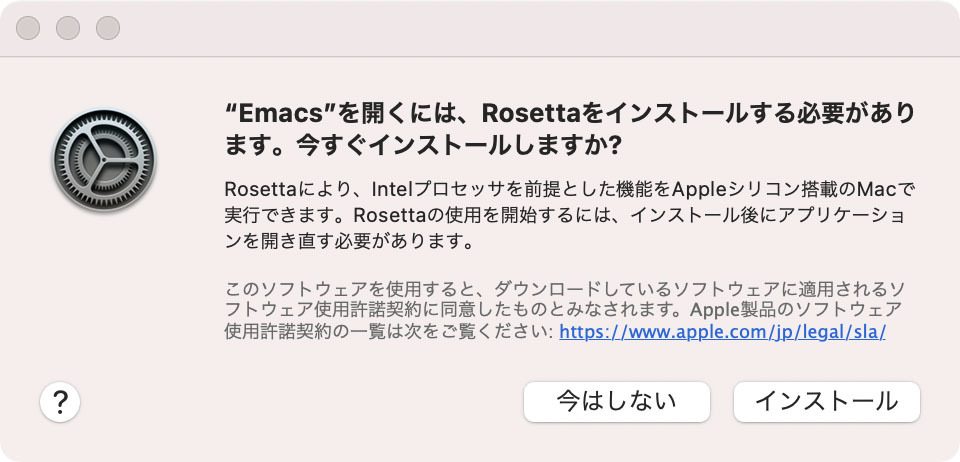
Task: Click the インストール button
Action: pos(827,401)
